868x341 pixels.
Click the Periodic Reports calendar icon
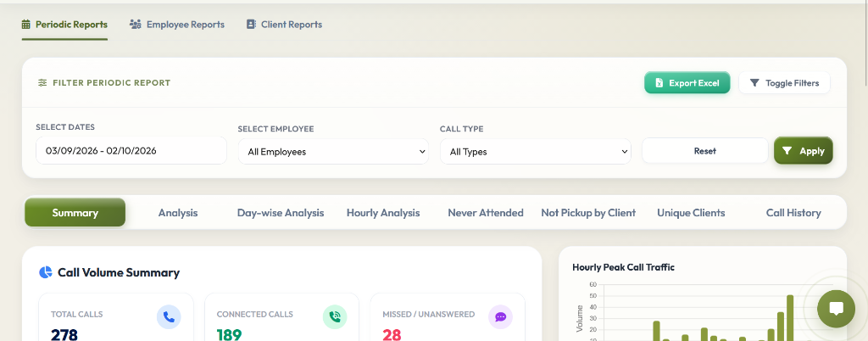(x=26, y=25)
